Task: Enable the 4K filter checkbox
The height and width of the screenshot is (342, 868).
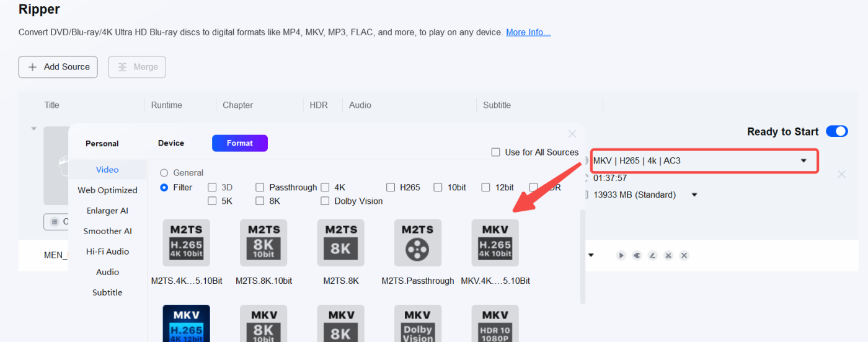Action: (x=325, y=187)
